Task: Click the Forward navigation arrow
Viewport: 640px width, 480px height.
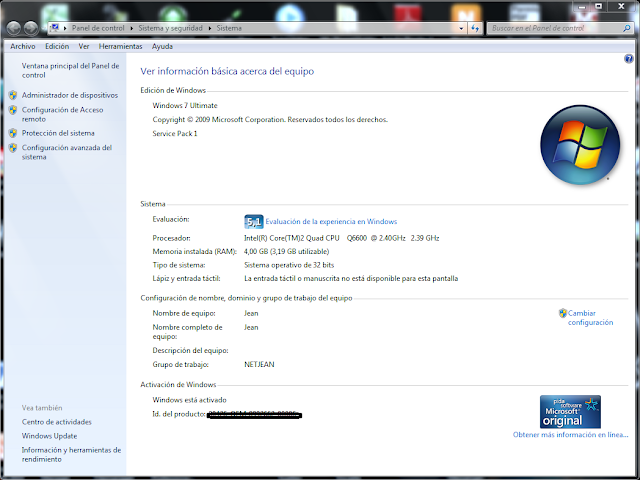Action: point(31,28)
